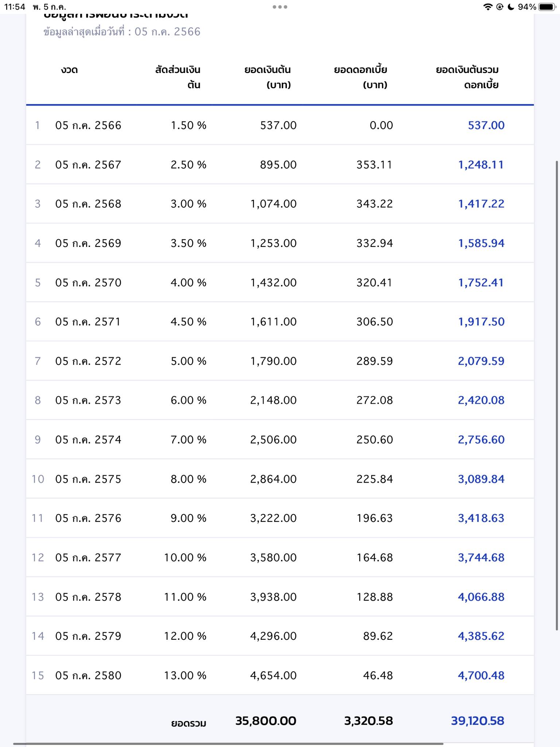
Task: Click the interest amount 353.11
Action: tap(374, 165)
